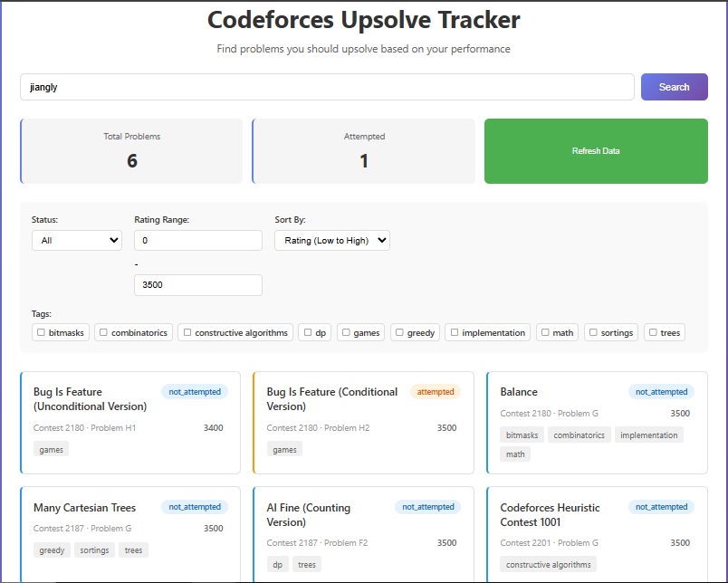Viewport: 728px width, 583px height.
Task: Click the Codeforces Upsolve Tracker heading
Action: [x=363, y=20]
